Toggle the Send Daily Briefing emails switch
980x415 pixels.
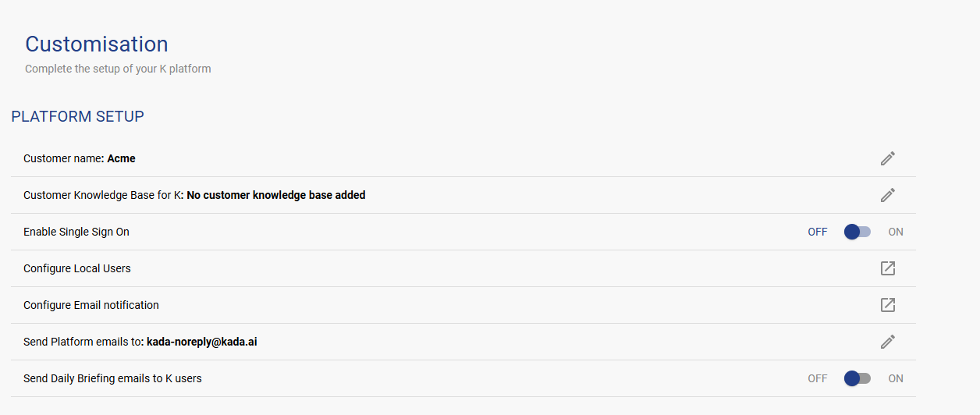(857, 378)
